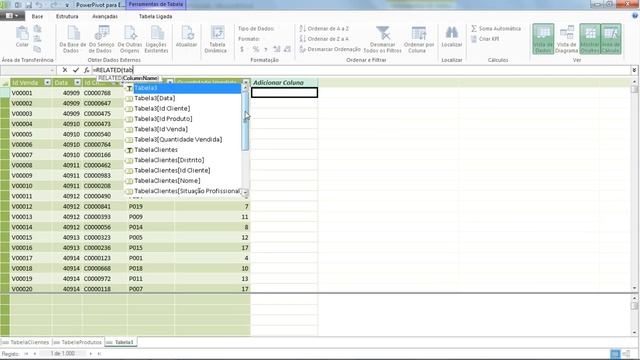Screen dimensions: 640x360
Task: Open the Avançadas ribbon tab
Action: coord(105,16)
